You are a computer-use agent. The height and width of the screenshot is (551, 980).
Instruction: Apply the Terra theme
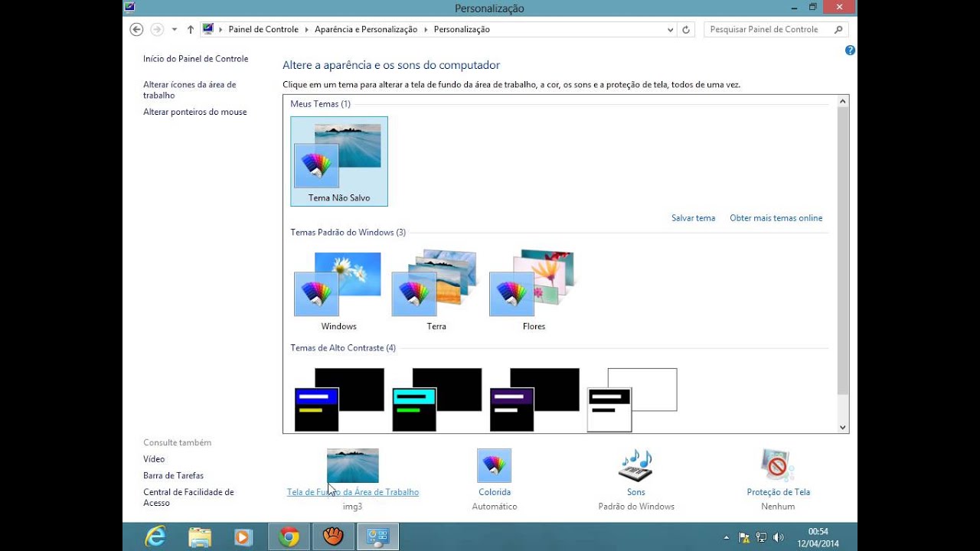pos(436,291)
